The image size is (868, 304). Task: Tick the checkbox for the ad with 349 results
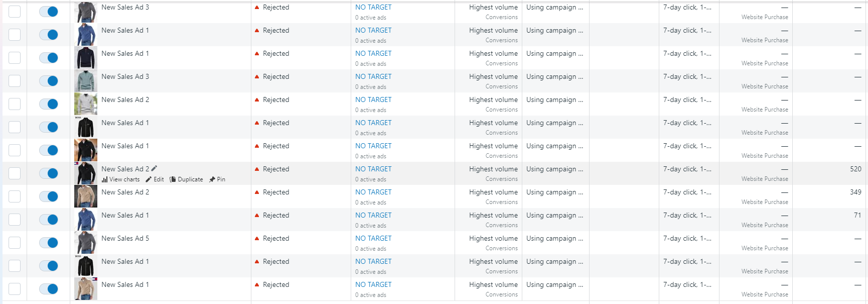pyautogui.click(x=15, y=196)
